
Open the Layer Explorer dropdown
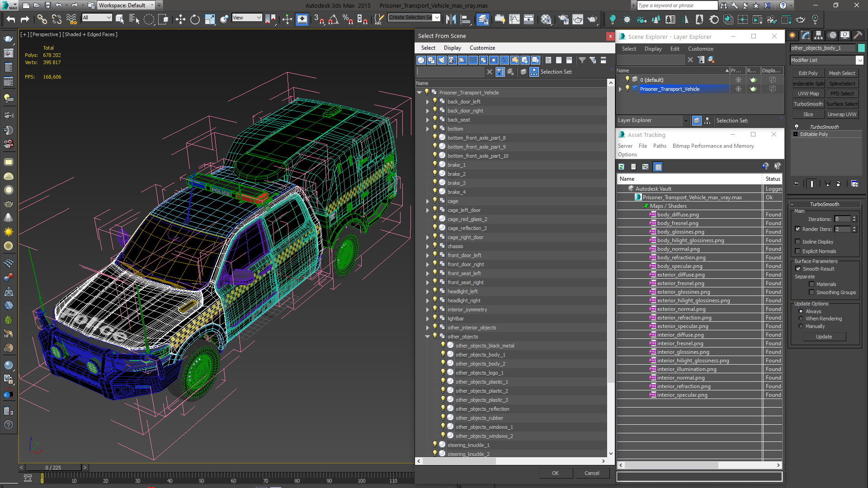[x=685, y=121]
